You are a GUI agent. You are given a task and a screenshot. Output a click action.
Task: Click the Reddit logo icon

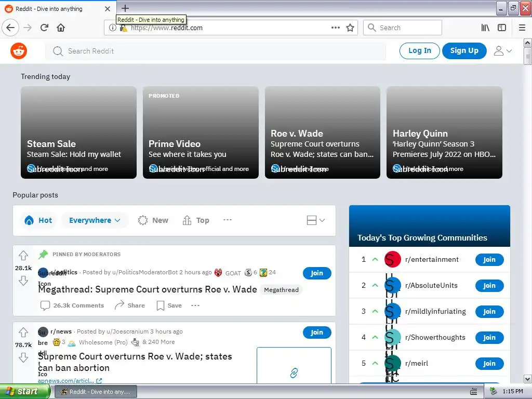click(19, 51)
